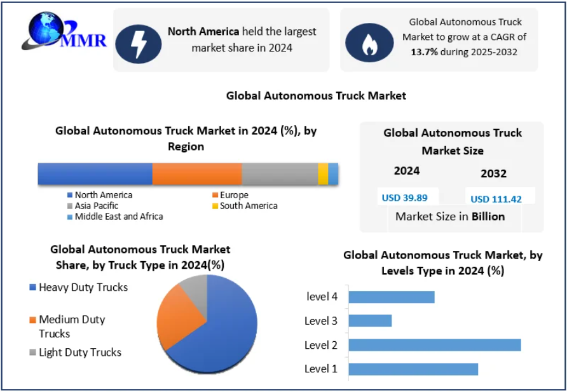Click the Heavy Duty Trucks legend marker

tap(32, 288)
